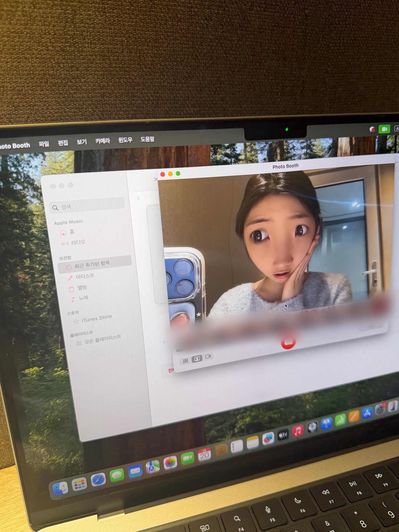Open Notes from the Dock

pyautogui.click(x=253, y=443)
